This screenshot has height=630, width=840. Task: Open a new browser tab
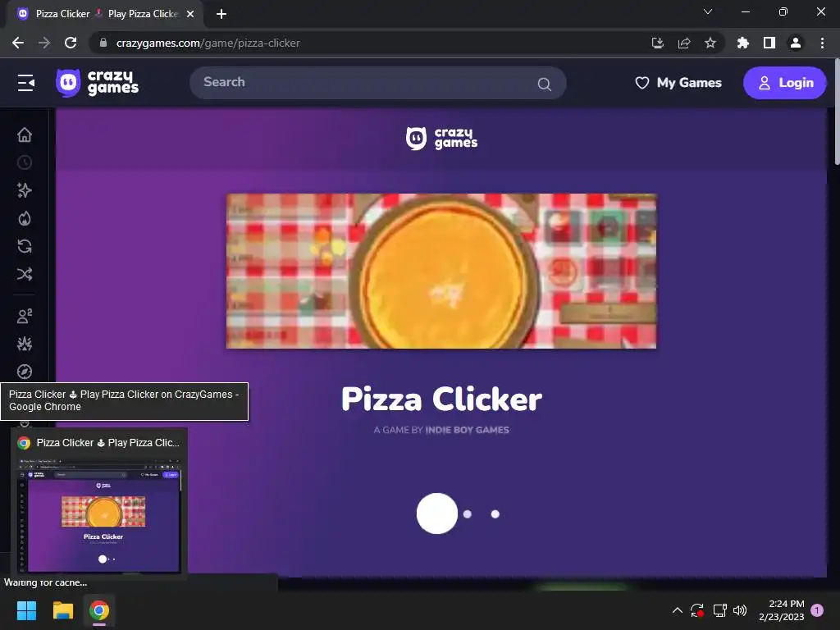(x=221, y=14)
